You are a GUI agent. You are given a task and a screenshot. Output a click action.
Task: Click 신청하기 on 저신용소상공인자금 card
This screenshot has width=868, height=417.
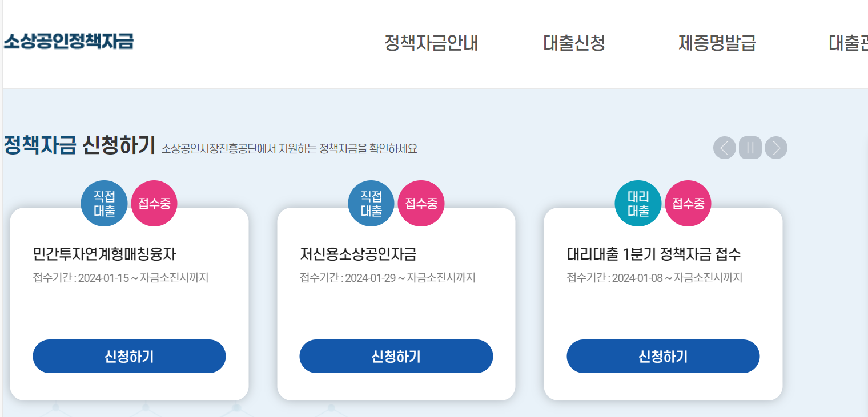[x=396, y=356]
